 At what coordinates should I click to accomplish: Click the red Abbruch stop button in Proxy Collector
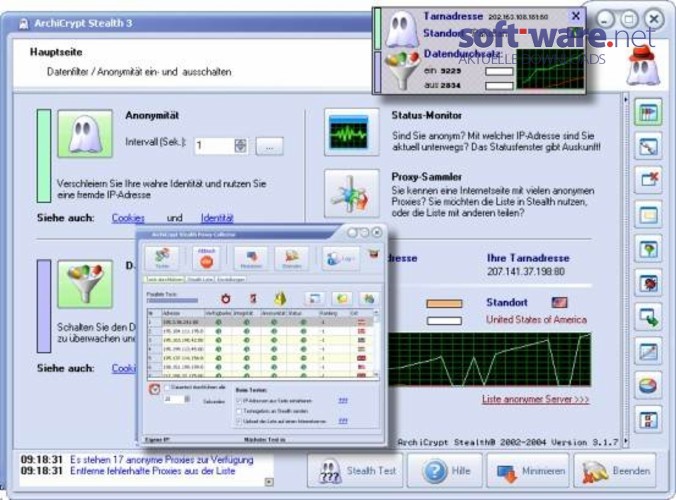(x=207, y=258)
